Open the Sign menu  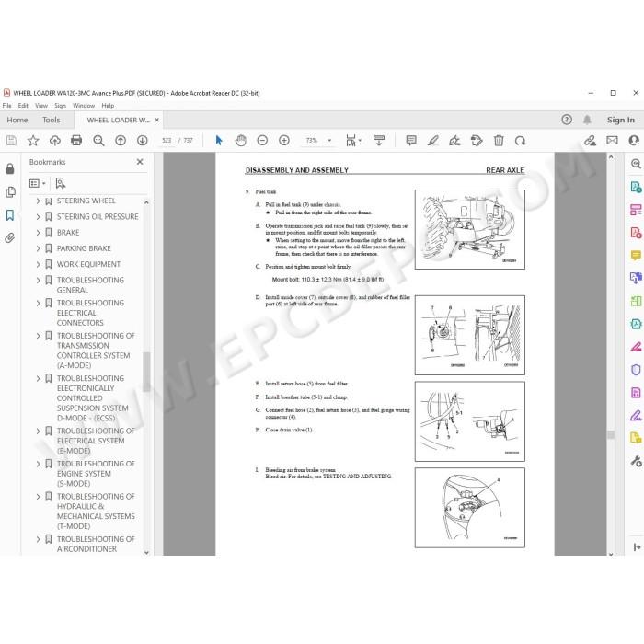(x=60, y=106)
